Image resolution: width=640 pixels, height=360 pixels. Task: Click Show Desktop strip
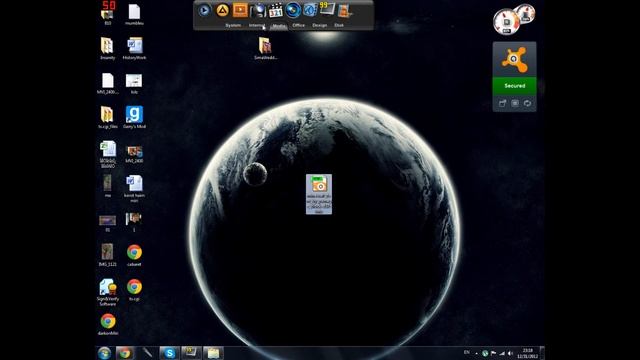click(x=542, y=353)
